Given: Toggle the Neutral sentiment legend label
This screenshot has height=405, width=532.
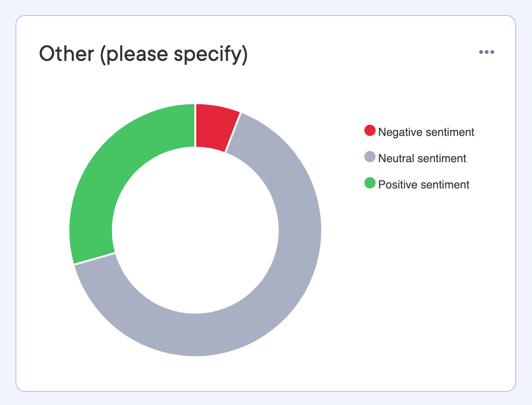Looking at the screenshot, I should (x=422, y=158).
